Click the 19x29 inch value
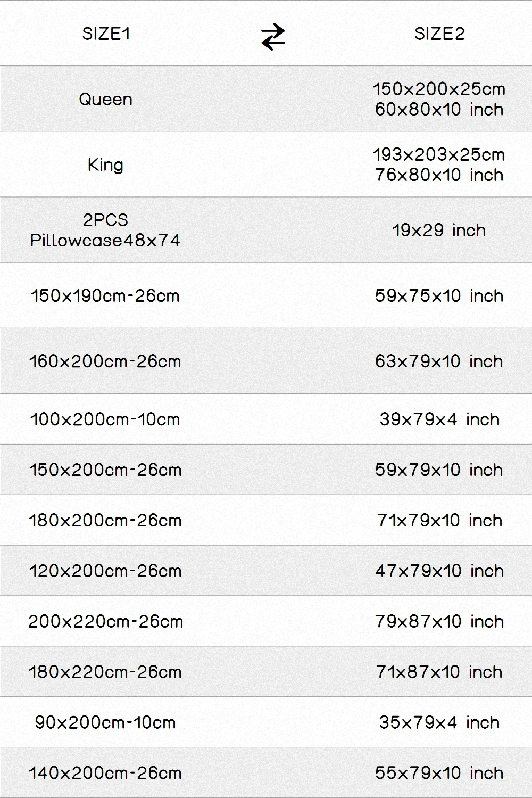 pos(439,230)
